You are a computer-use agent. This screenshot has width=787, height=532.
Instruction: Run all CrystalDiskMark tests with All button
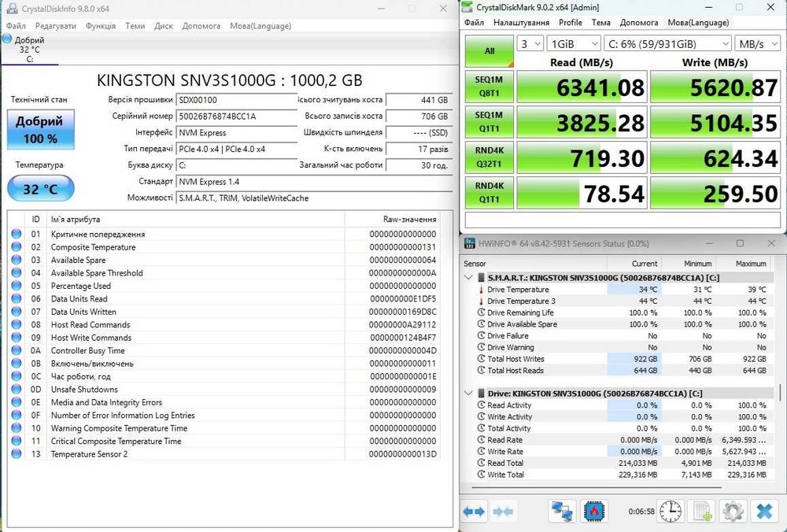pyautogui.click(x=490, y=51)
